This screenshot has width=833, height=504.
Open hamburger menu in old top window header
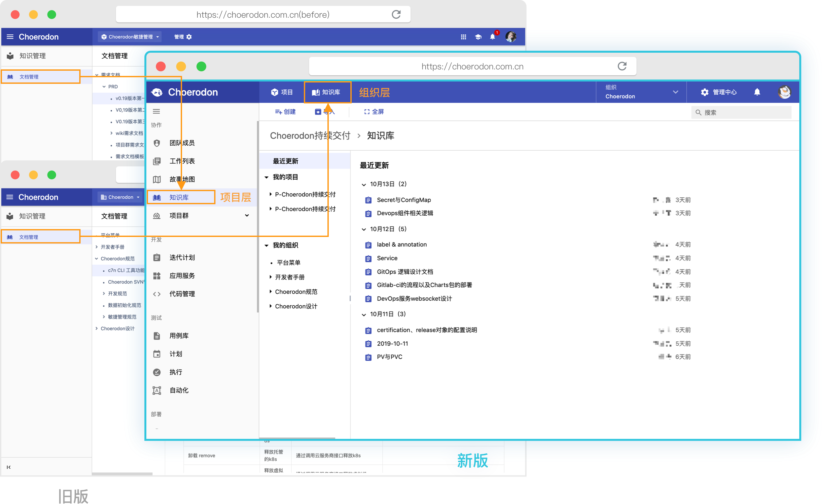(x=10, y=37)
